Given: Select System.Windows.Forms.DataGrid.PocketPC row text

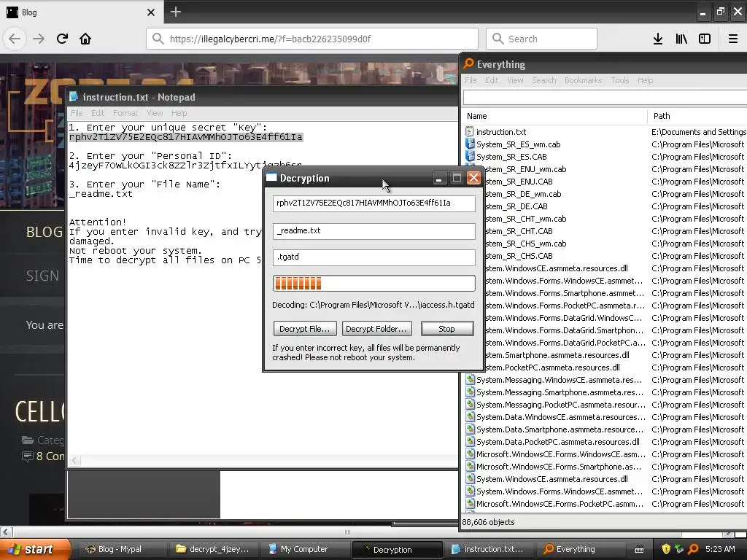Looking at the screenshot, I should [566, 343].
